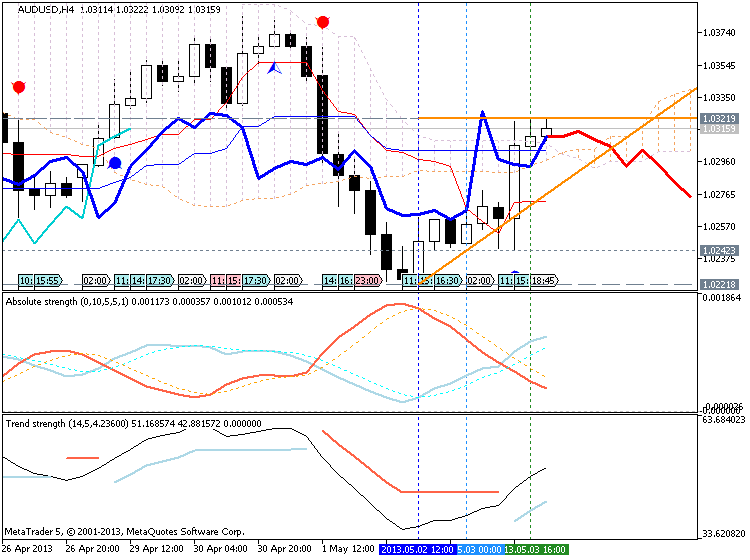Click the blue arrowhead signal marker
The image size is (750, 560).
(274, 67)
